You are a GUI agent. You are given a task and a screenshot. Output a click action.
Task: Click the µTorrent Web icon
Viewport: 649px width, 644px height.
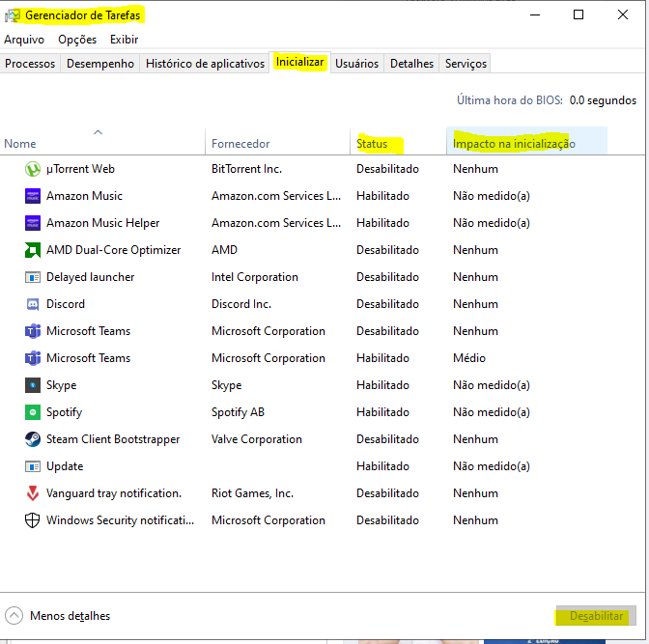click(x=33, y=169)
